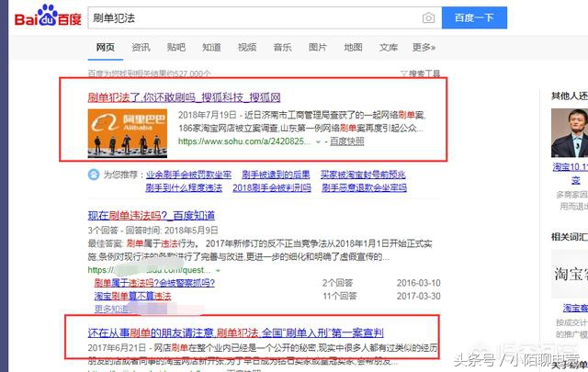Click the 2017-03-30 date text
This screenshot has width=588, height=372.
click(419, 296)
